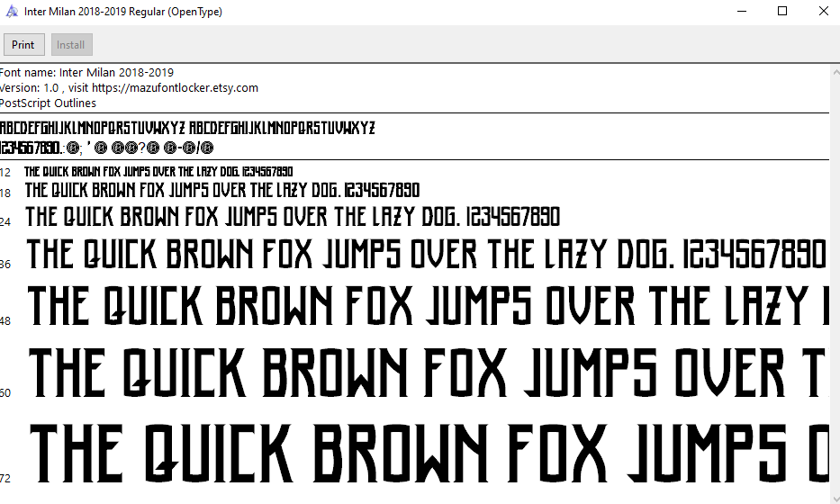Click the '60' size label on the left
This screenshot has height=504, width=840.
(x=5, y=393)
